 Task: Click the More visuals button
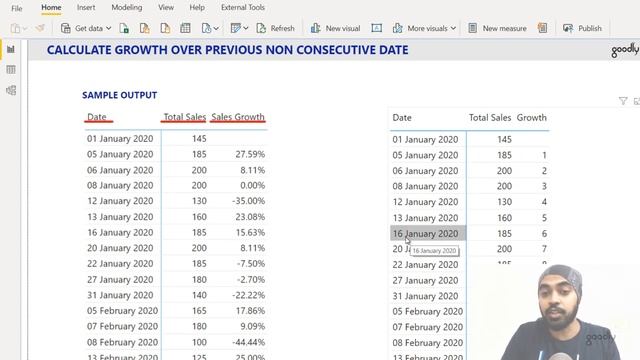coord(424,28)
